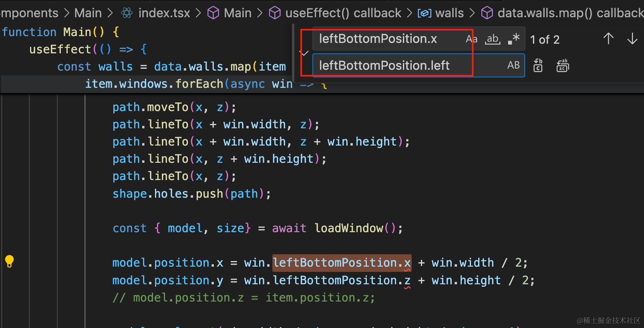Click 'useEffect(() => {' sticky line
Screen dimensions: 644x328
click(89, 49)
